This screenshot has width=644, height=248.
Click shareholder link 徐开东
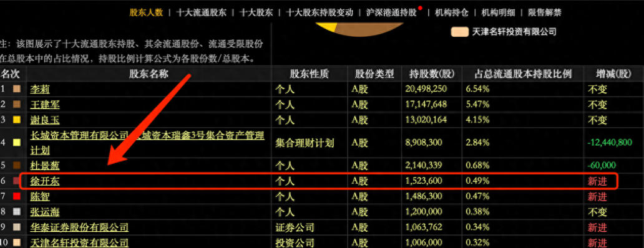[x=45, y=181]
